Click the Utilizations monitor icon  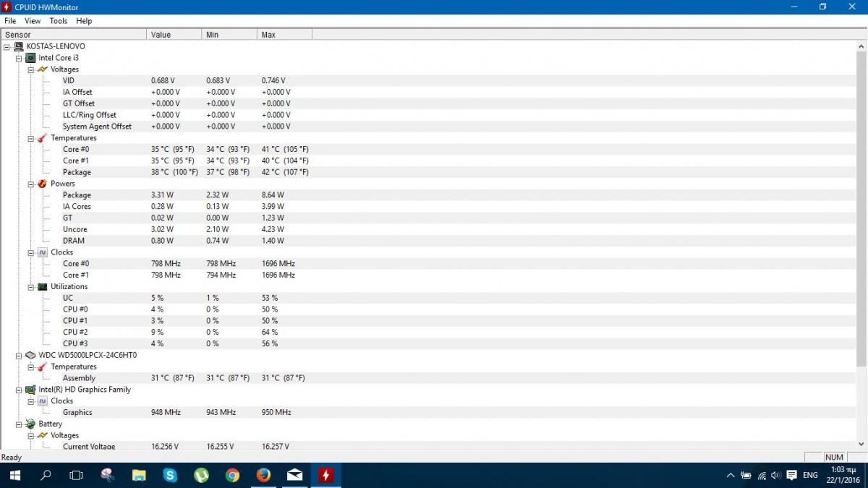(43, 287)
